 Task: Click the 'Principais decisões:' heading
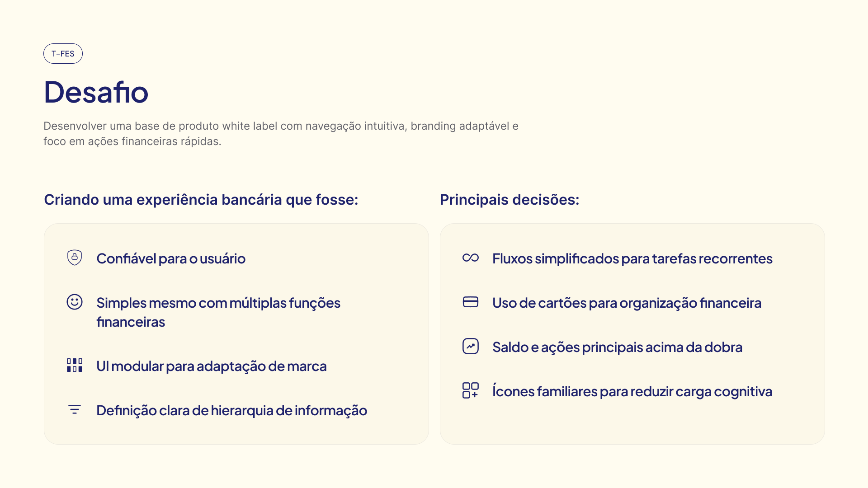pyautogui.click(x=509, y=200)
